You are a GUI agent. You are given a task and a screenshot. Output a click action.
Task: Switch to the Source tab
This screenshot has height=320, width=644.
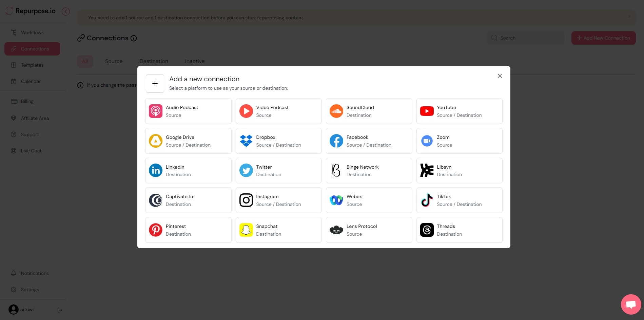(x=114, y=61)
